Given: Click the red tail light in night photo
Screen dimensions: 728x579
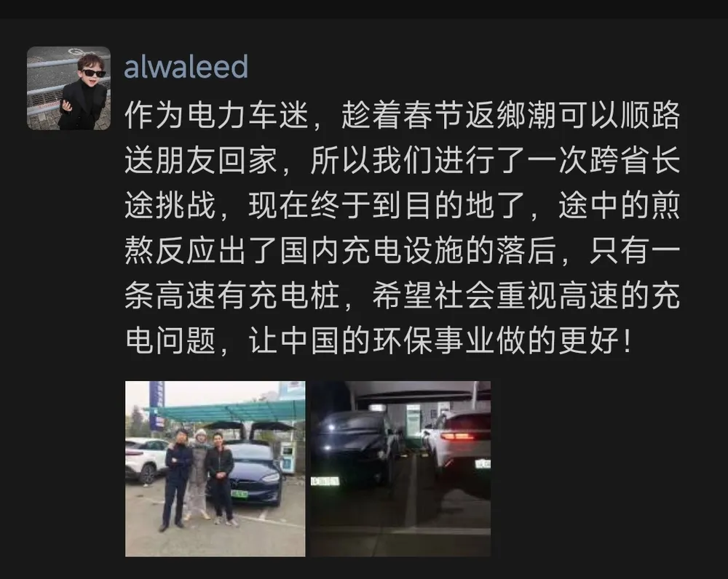Looking at the screenshot, I should pyautogui.click(x=458, y=435).
